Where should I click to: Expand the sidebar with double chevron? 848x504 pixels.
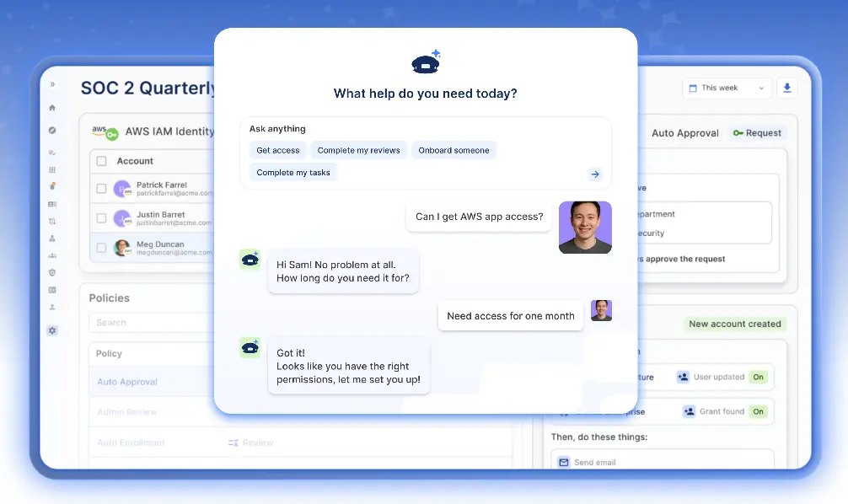click(x=52, y=84)
